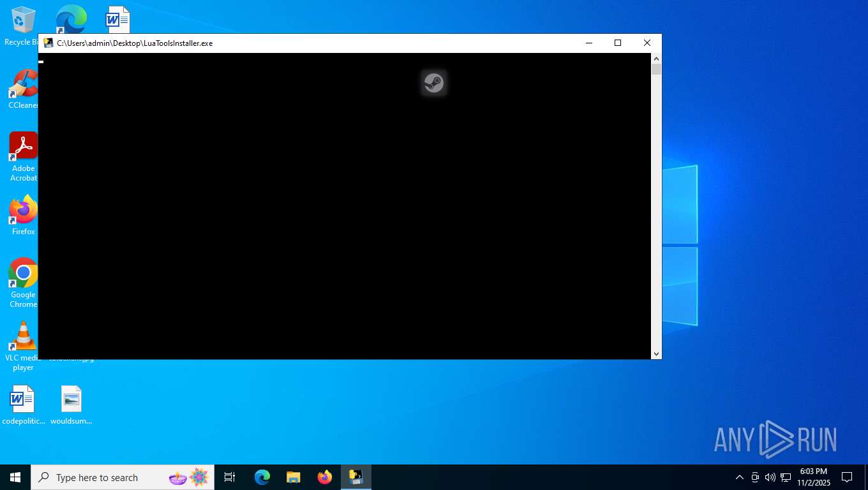The height and width of the screenshot is (490, 868).
Task: Click Diwali search highlight icon
Action: pos(189,477)
